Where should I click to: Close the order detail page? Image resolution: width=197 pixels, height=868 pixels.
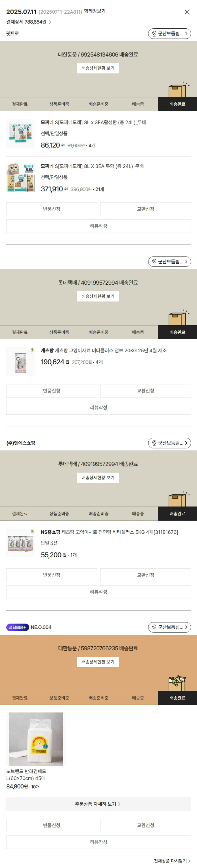pos(187,12)
